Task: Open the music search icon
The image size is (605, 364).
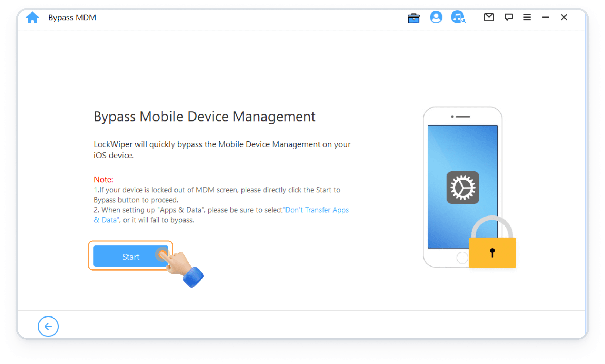Action: tap(458, 17)
